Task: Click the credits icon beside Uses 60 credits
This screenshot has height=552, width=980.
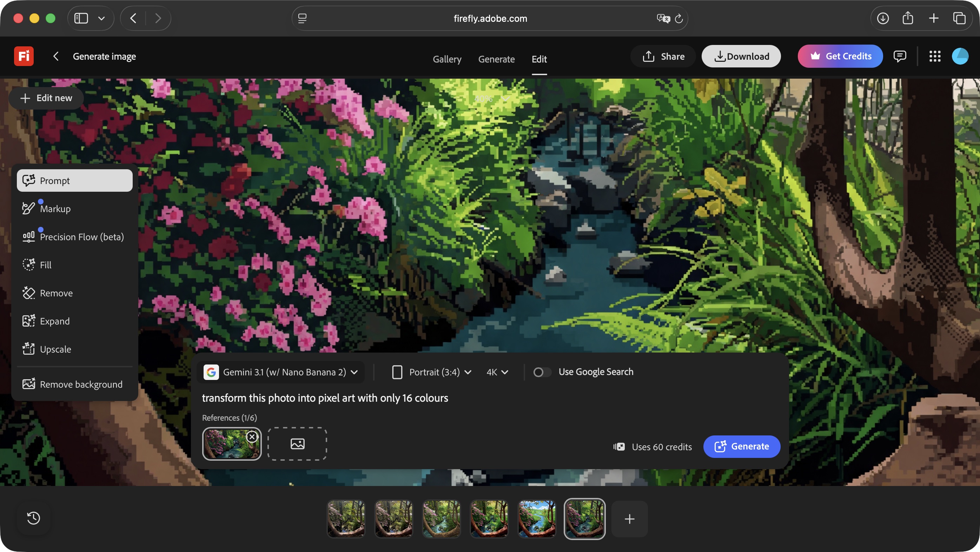Action: tap(619, 447)
